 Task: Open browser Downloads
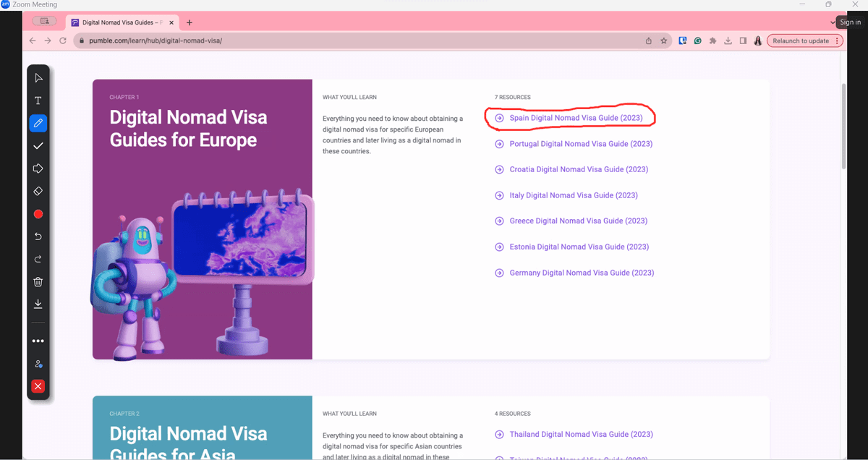coord(728,41)
